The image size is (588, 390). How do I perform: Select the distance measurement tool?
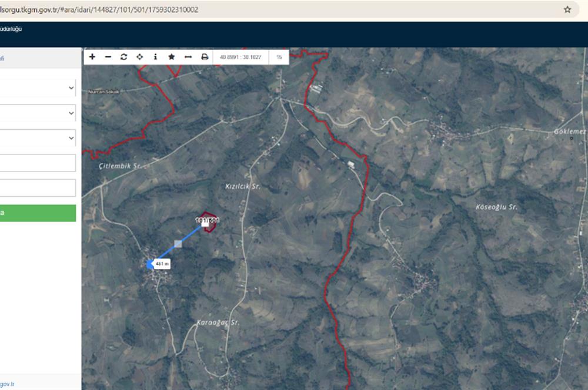(x=188, y=57)
